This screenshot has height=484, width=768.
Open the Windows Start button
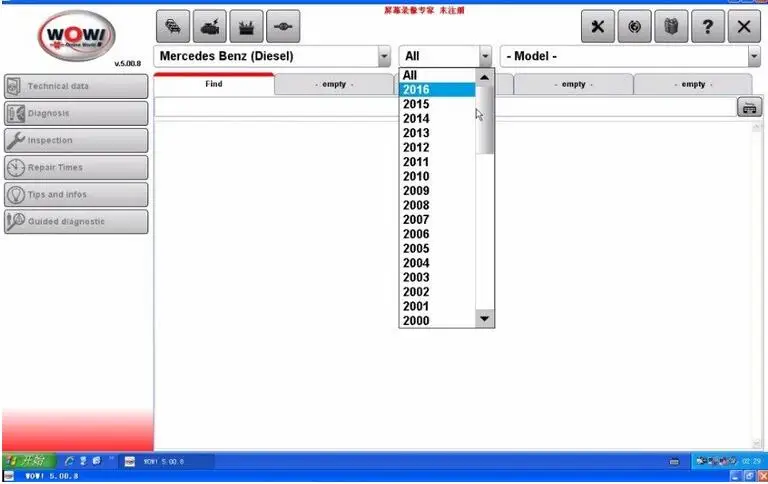tap(28, 461)
